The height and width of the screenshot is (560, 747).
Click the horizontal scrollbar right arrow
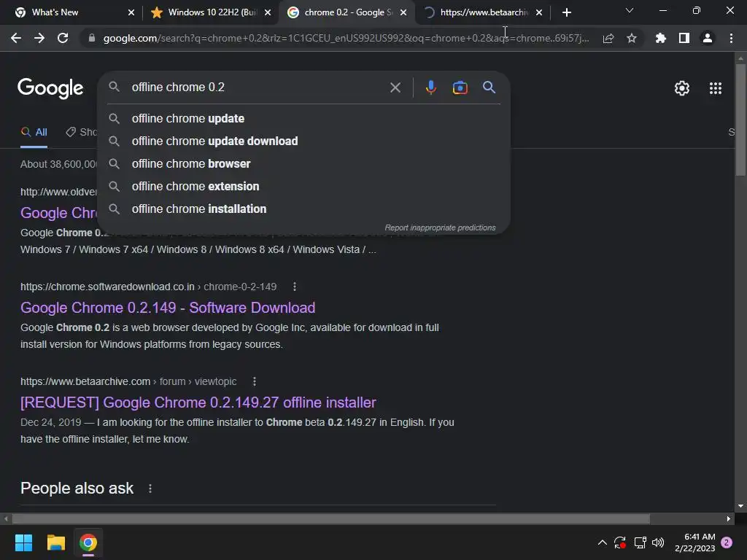729,518
